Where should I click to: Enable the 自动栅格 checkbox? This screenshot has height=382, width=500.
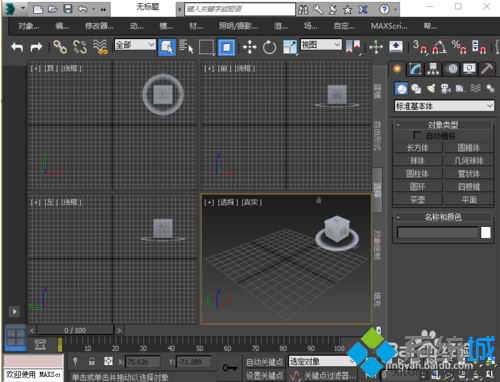tap(417, 135)
